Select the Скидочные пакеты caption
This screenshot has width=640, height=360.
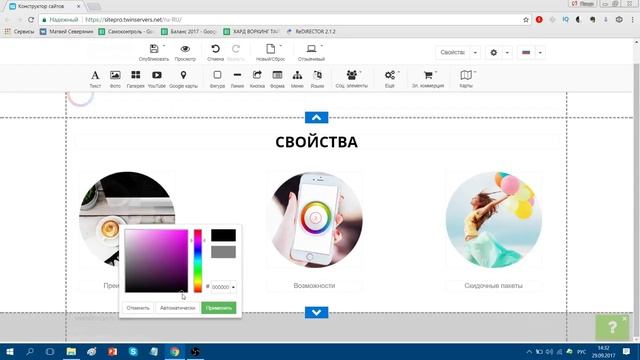493,286
